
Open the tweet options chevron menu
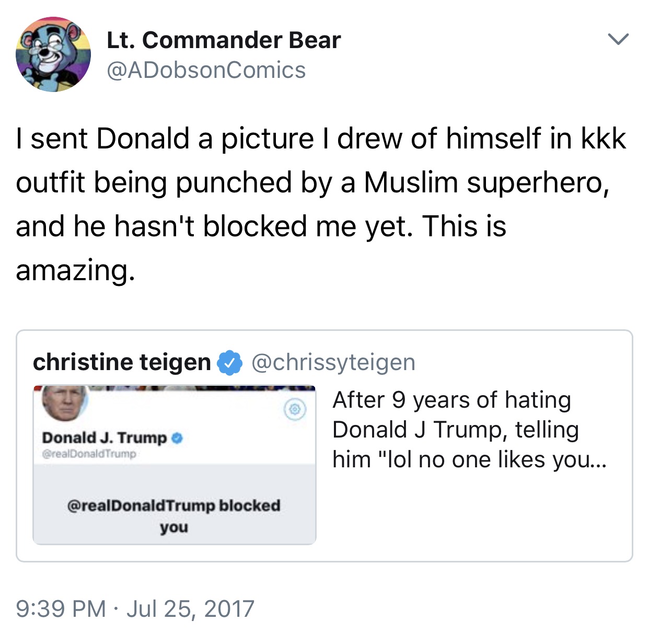619,39
